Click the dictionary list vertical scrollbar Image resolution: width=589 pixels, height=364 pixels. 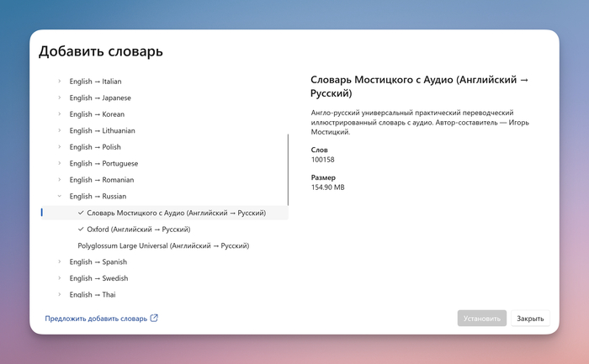point(289,168)
